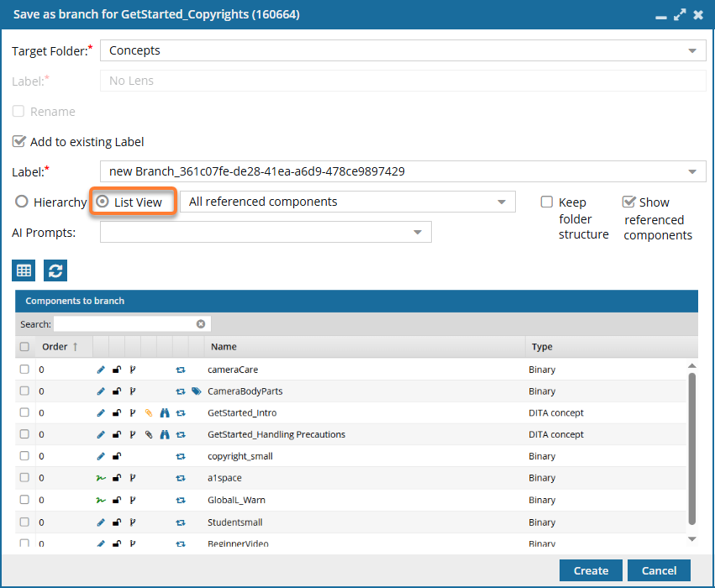Enable Keep folder structure checkbox
The height and width of the screenshot is (588, 715).
[547, 202]
